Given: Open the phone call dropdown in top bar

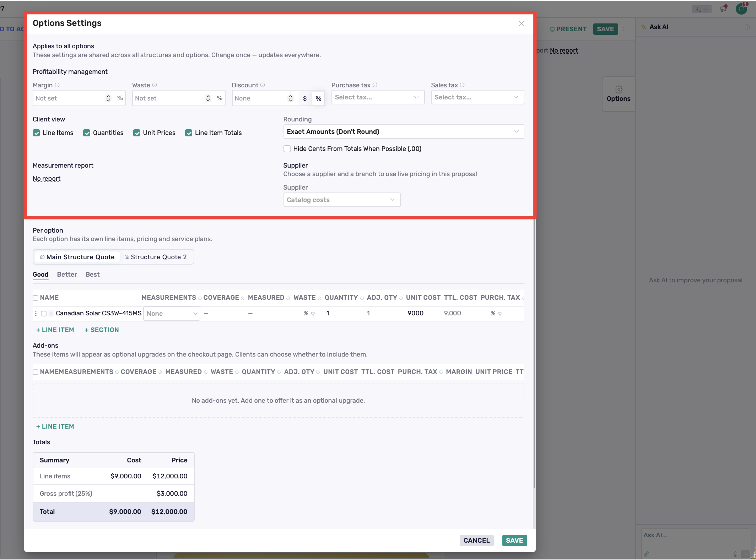Looking at the screenshot, I should [701, 9].
